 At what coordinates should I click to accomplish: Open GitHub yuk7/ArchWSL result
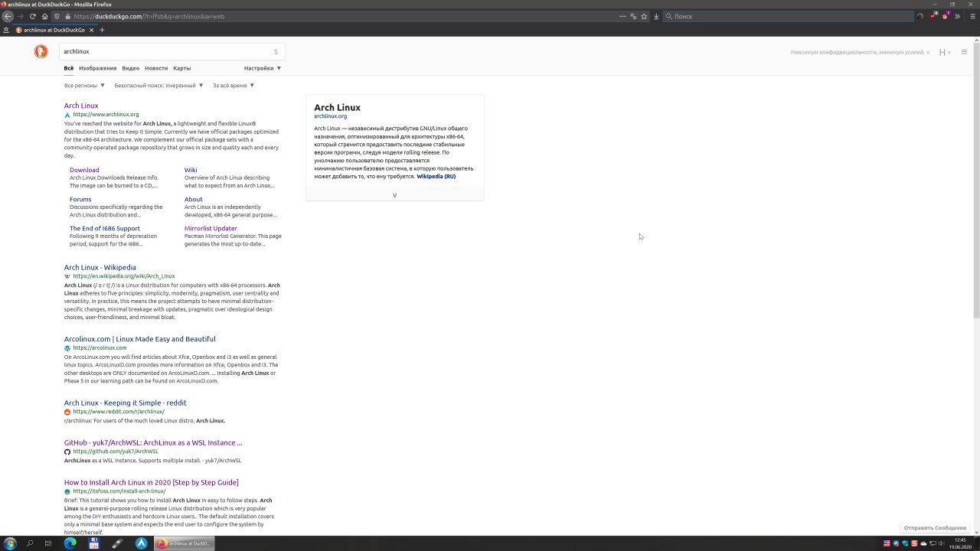(x=153, y=442)
